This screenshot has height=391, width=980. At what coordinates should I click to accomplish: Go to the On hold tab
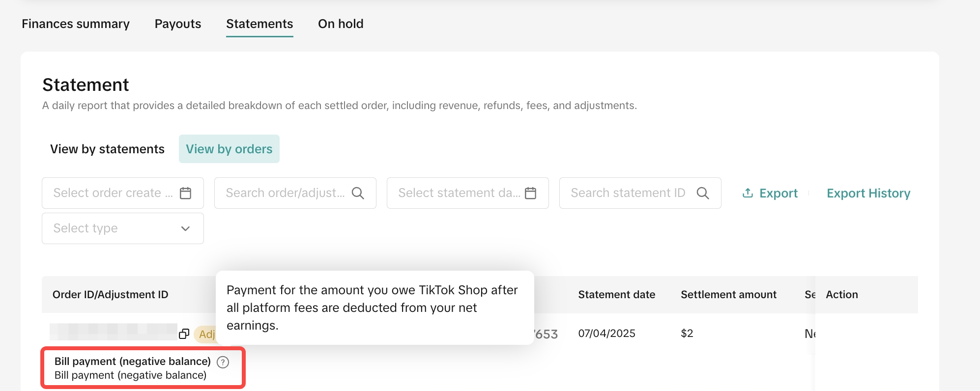point(341,24)
